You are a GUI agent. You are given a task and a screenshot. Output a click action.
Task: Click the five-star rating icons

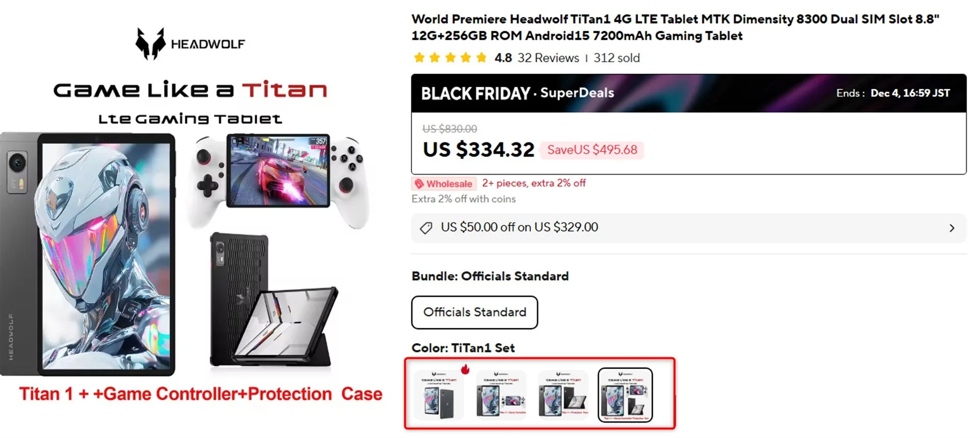point(450,58)
